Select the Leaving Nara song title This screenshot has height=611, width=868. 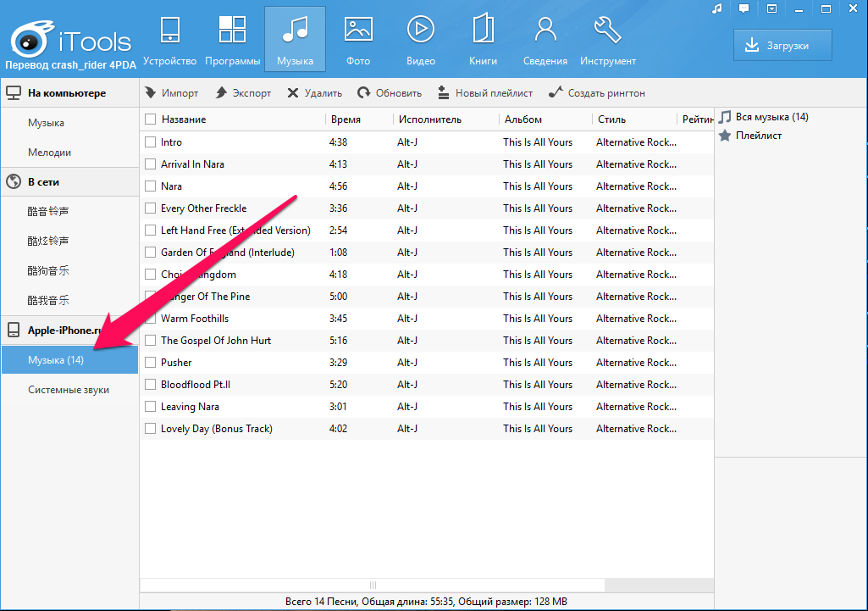tap(190, 407)
